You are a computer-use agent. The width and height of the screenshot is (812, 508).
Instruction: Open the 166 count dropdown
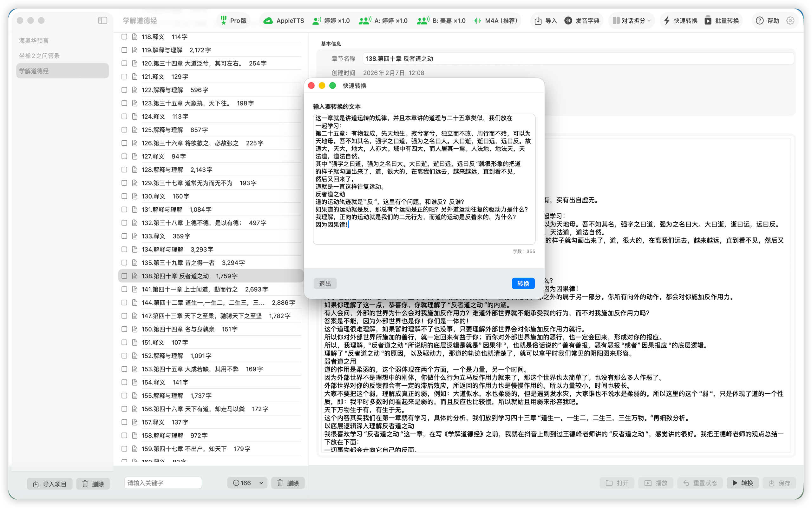tap(248, 483)
